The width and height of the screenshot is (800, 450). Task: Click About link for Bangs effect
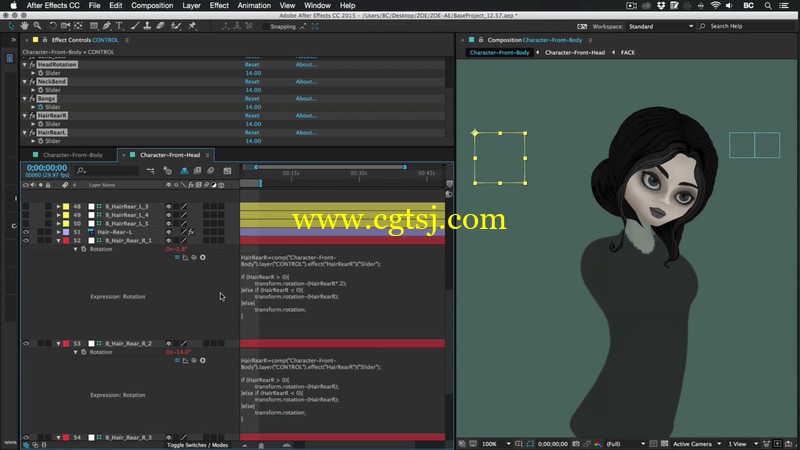tap(306, 98)
